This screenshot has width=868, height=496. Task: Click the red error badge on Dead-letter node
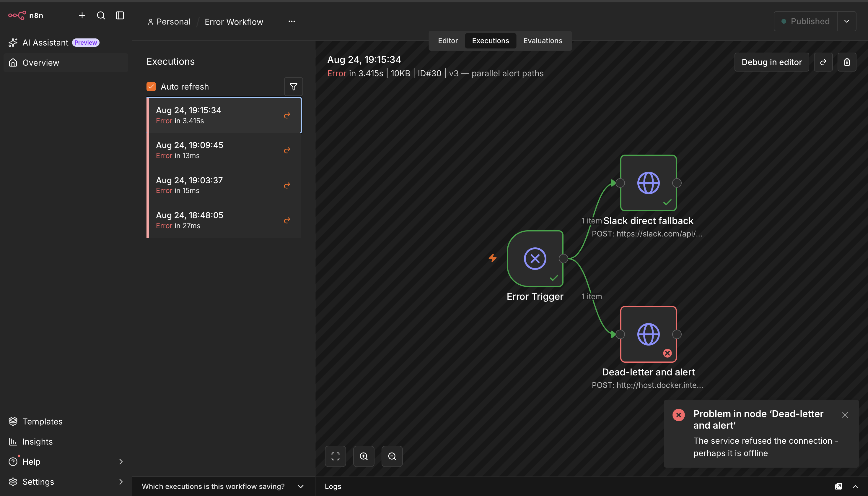pos(667,353)
